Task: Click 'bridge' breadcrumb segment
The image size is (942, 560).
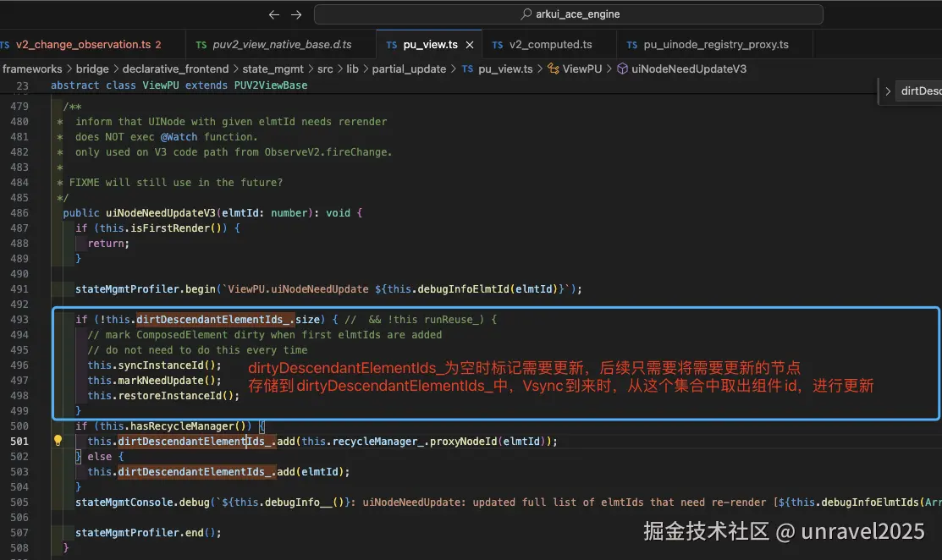Action: [92, 69]
